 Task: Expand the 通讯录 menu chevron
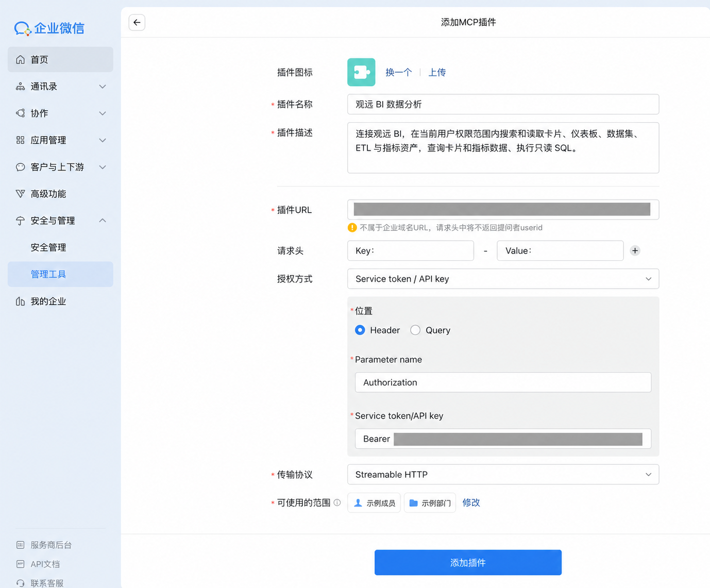tap(103, 87)
